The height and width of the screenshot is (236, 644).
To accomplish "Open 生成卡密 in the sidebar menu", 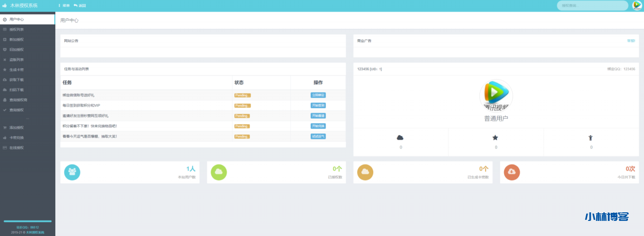I will [x=17, y=70].
